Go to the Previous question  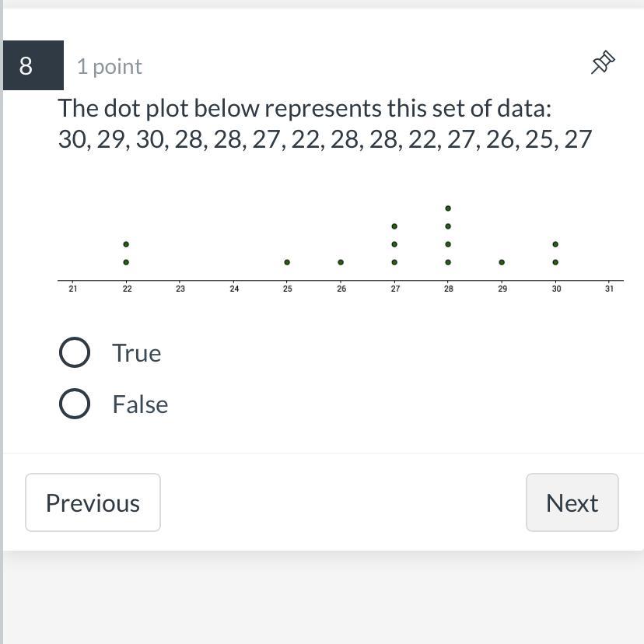93,502
